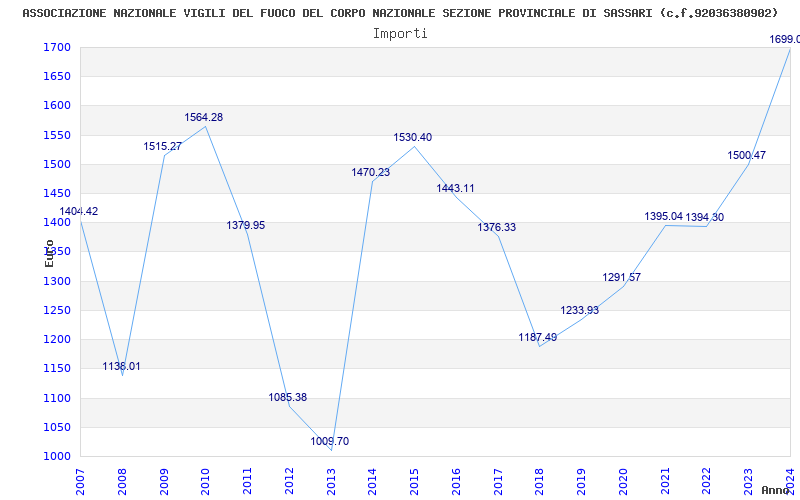Click the 2013 x-axis year label
This screenshot has width=800, height=500.
pyautogui.click(x=331, y=482)
